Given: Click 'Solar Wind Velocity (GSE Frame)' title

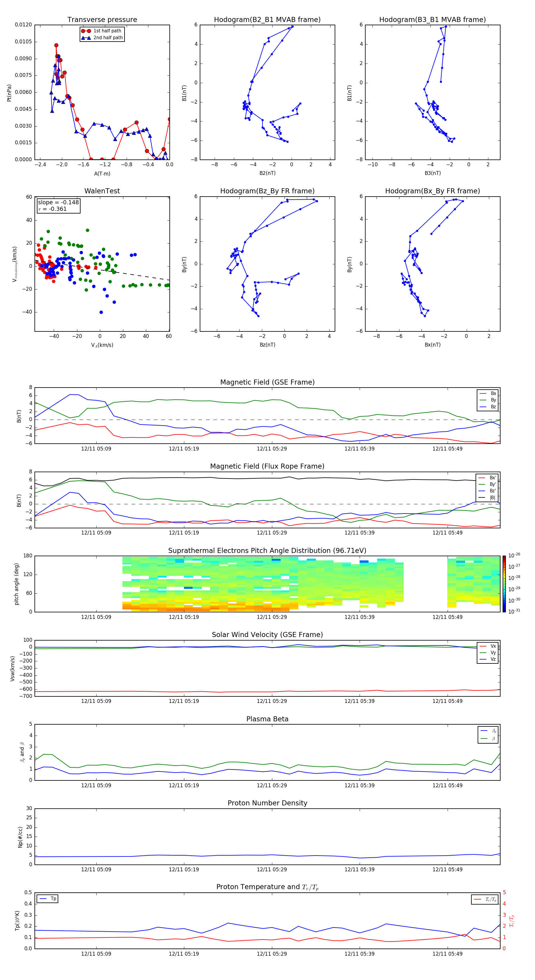Looking at the screenshot, I should (x=267, y=635).
